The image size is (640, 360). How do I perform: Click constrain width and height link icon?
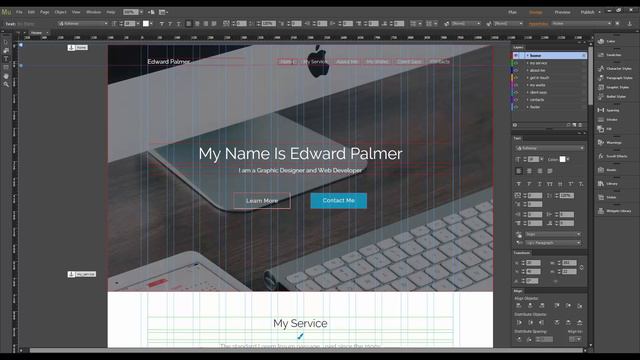(581, 268)
